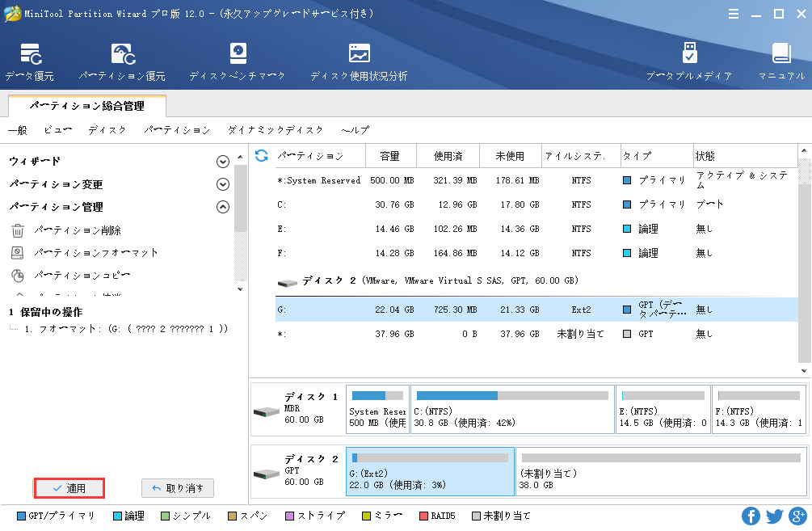The image size is (812, 531).
Task: Expand the ウィザード section
Action: tap(223, 162)
